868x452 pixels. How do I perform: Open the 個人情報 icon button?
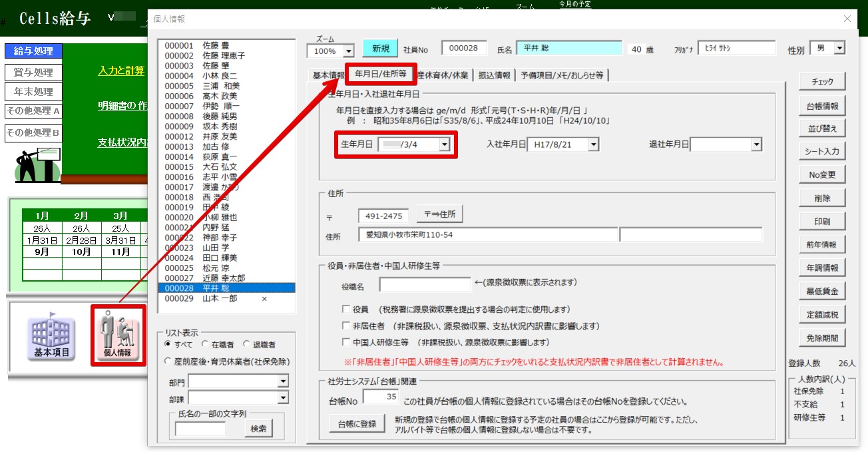(118, 335)
